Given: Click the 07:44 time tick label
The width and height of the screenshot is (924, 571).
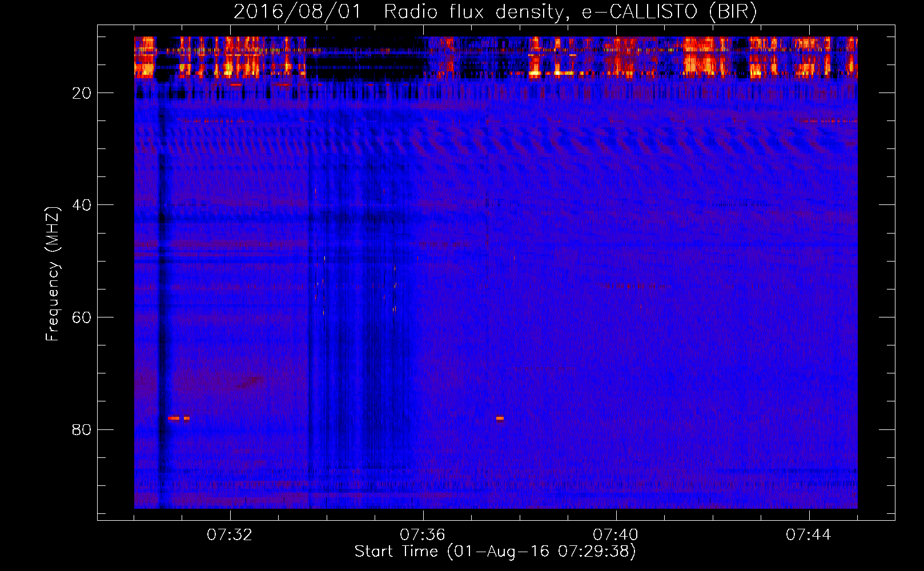Looking at the screenshot, I should 809,535.
